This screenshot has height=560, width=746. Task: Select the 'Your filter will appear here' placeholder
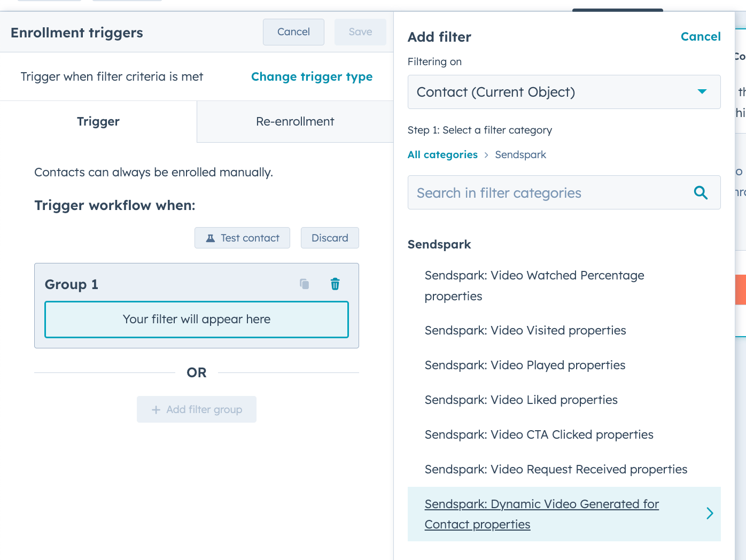click(197, 320)
